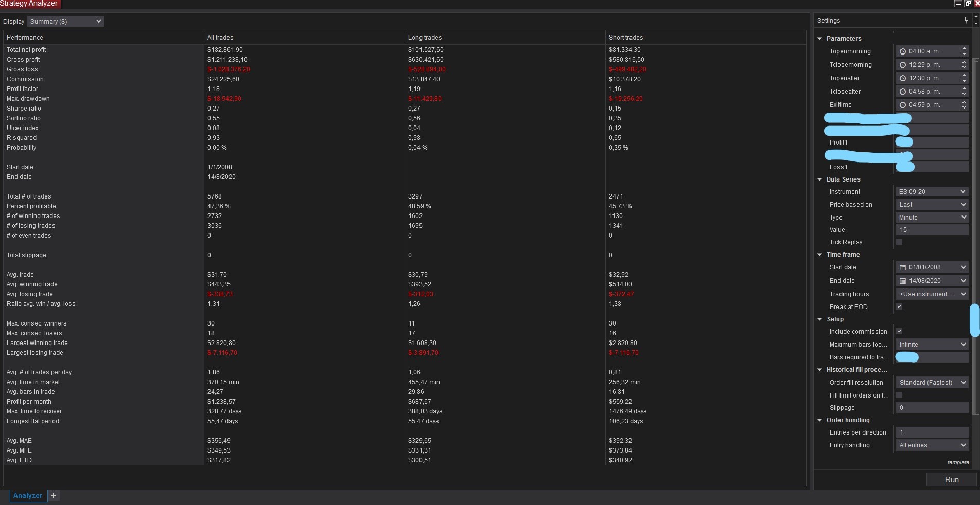980x505 pixels.
Task: Open the Entry handling dropdown
Action: [x=932, y=445]
